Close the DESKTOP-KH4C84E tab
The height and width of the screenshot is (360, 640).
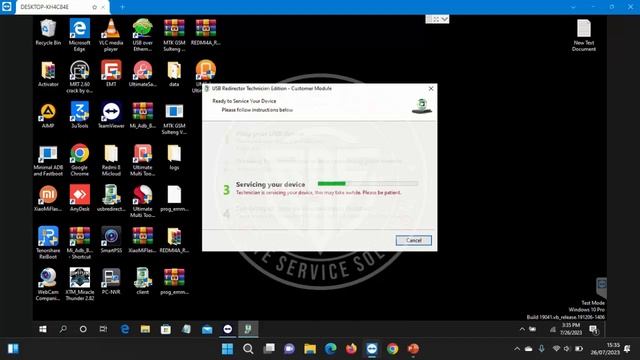(103, 7)
